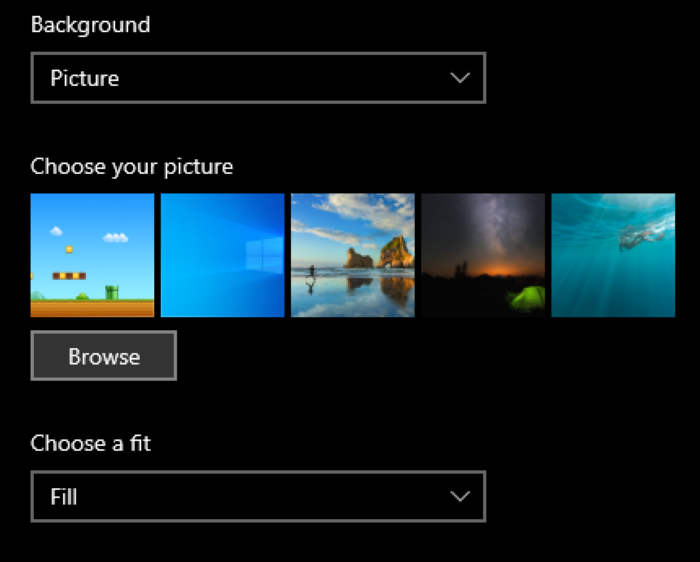Click the chevron arrow beside Fill

coord(460,496)
